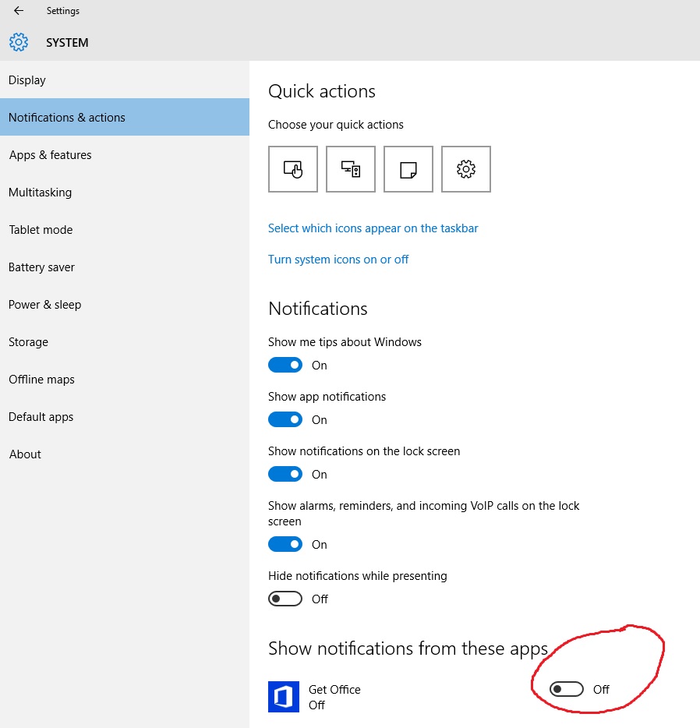Open Select which icons appear on taskbar
The image size is (700, 728).
(373, 228)
